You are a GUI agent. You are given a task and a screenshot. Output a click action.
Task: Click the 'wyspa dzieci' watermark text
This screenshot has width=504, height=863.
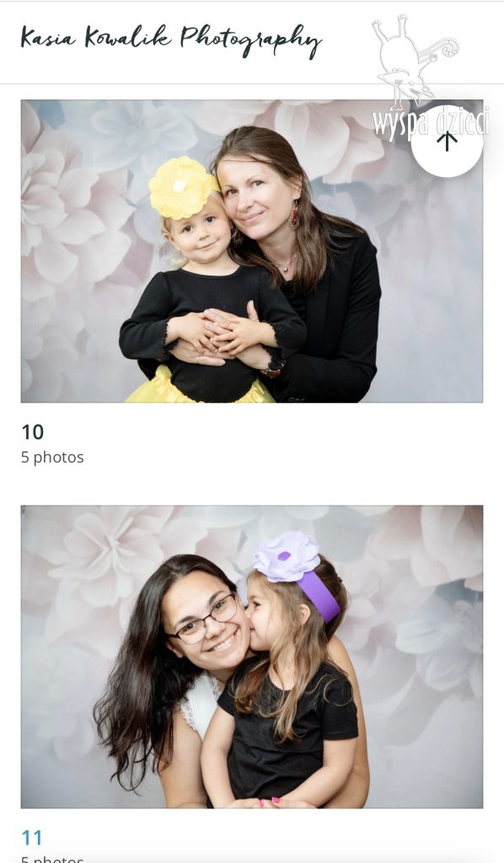(431, 122)
